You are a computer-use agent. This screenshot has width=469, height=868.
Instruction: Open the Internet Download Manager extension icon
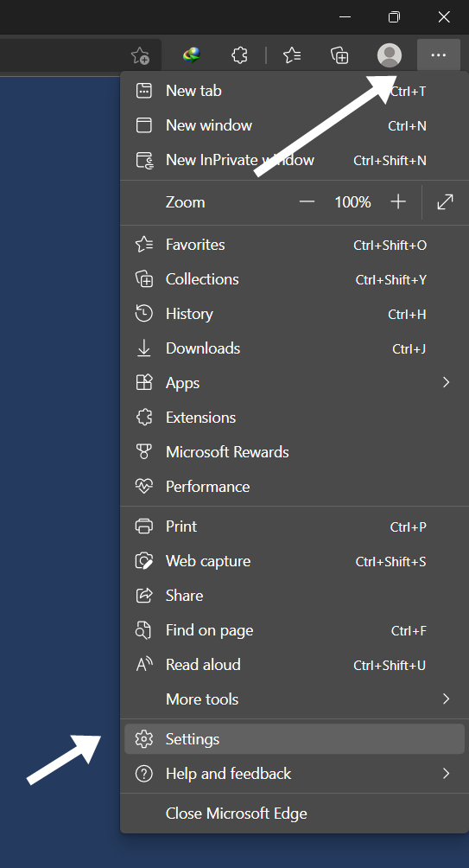pyautogui.click(x=192, y=54)
